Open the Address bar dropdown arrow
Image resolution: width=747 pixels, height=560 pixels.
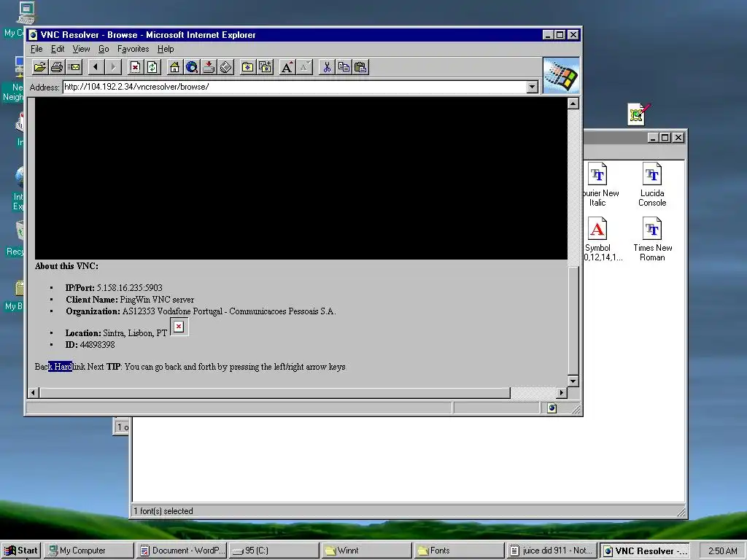(533, 87)
